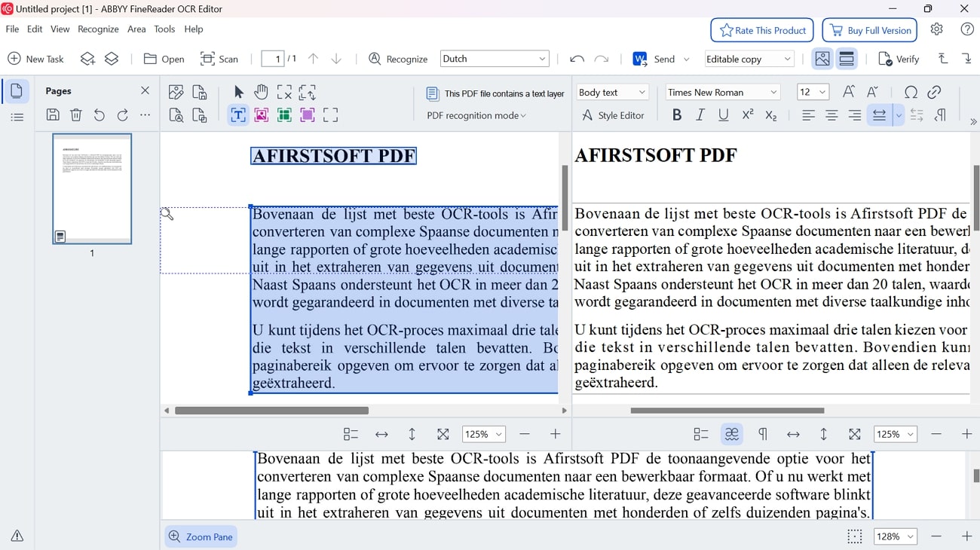This screenshot has width=980, height=550.
Task: Undo the last action
Action: pos(577,59)
